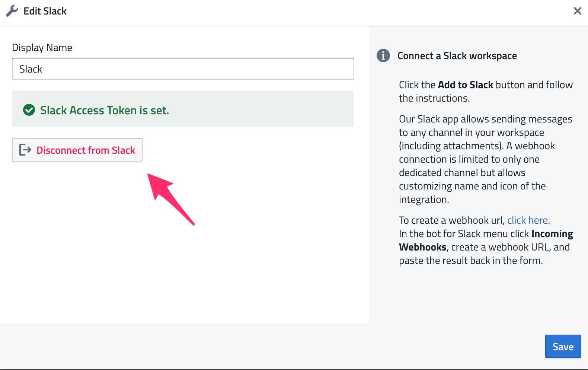
Task: Click the pink arrow annotation
Action: coord(169,197)
